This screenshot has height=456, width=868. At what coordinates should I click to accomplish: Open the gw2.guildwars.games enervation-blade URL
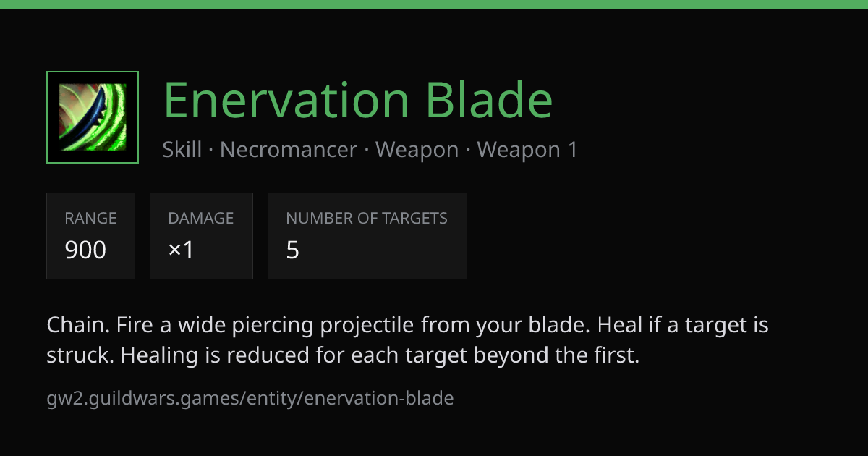click(x=250, y=397)
